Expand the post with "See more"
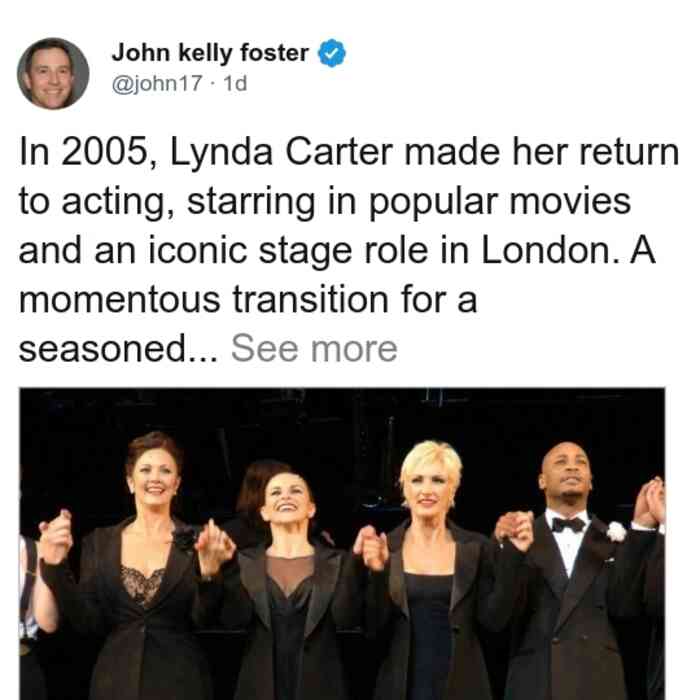 [314, 349]
